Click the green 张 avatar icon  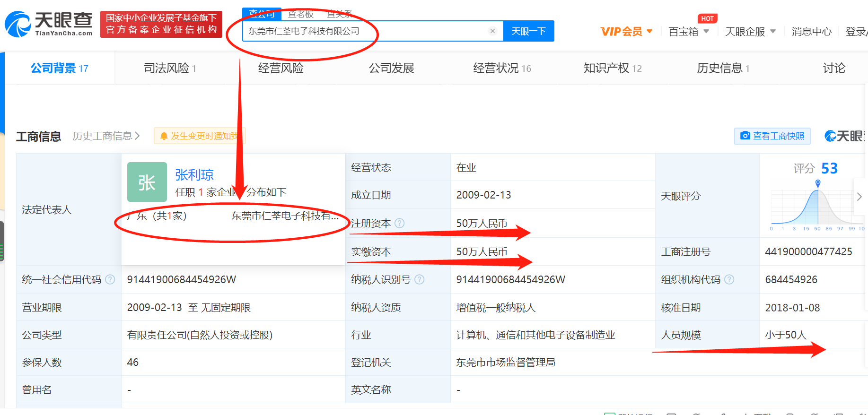[x=147, y=182]
